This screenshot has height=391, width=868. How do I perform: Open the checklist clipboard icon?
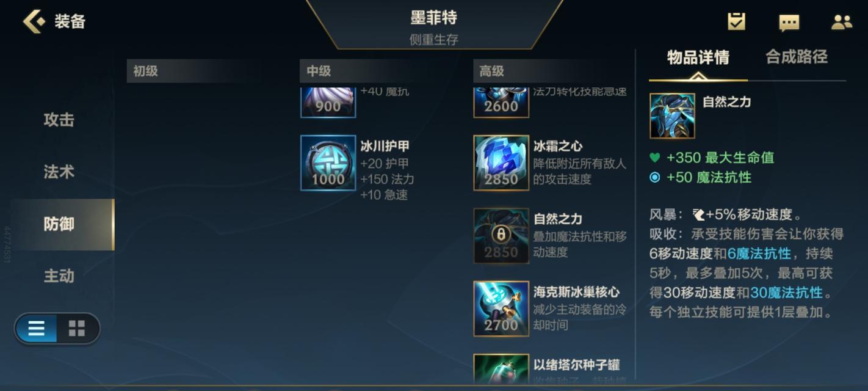tap(737, 22)
